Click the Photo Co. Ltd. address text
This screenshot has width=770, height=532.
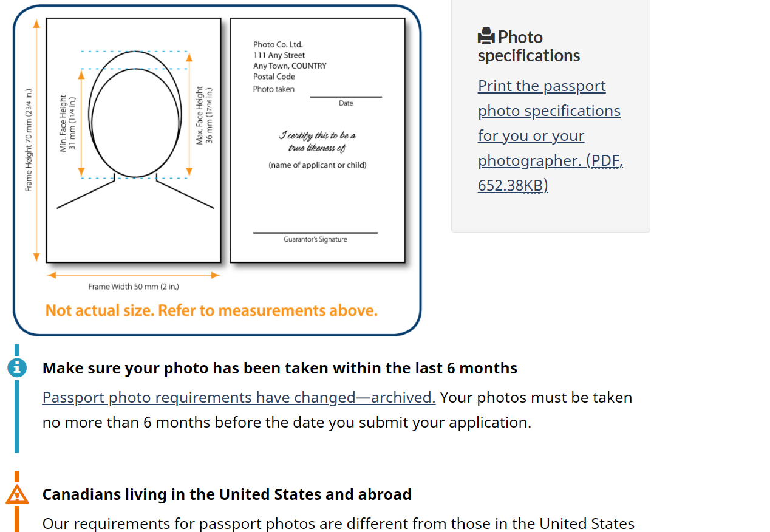coord(290,61)
